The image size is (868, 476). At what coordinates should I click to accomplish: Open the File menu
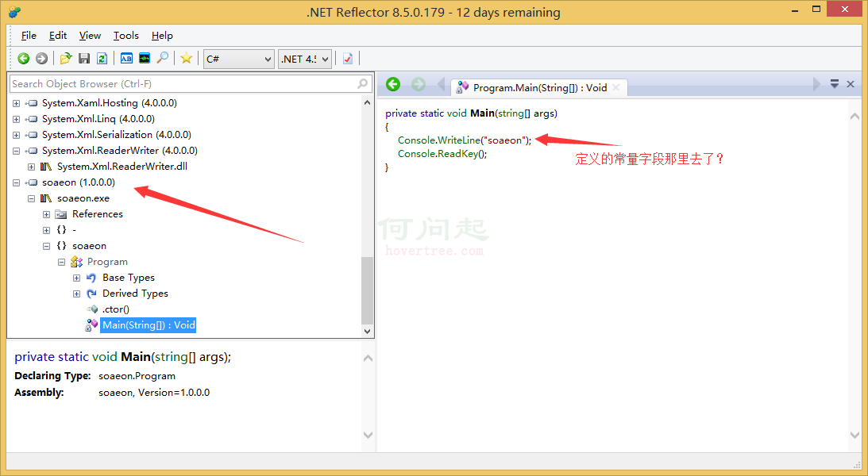29,36
